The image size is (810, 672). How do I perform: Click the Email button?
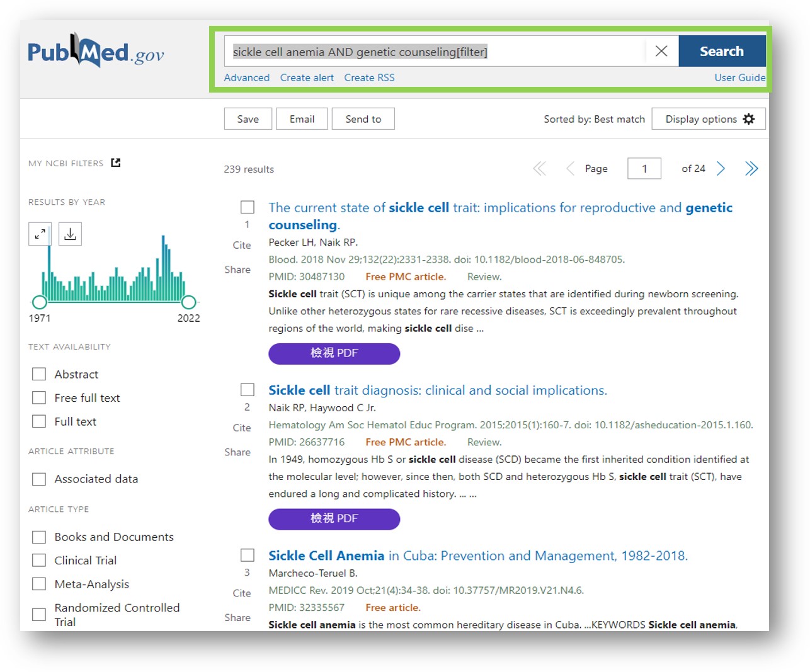click(x=302, y=119)
